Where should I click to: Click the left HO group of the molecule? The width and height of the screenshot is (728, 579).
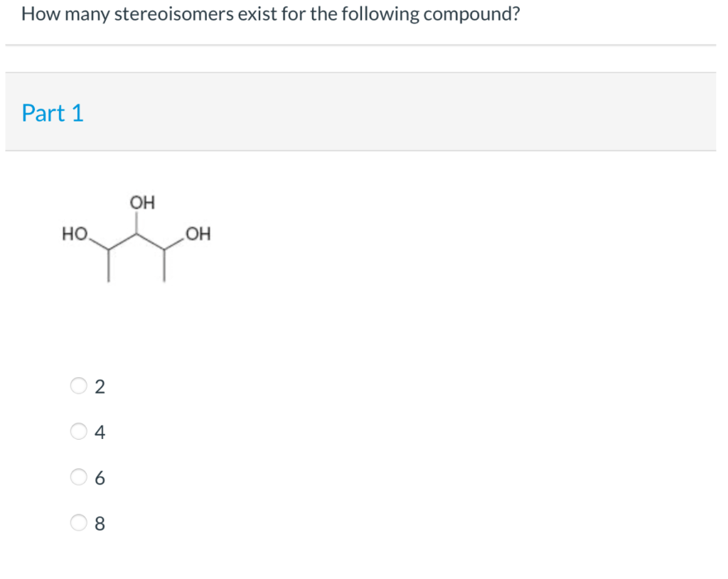coord(75,233)
